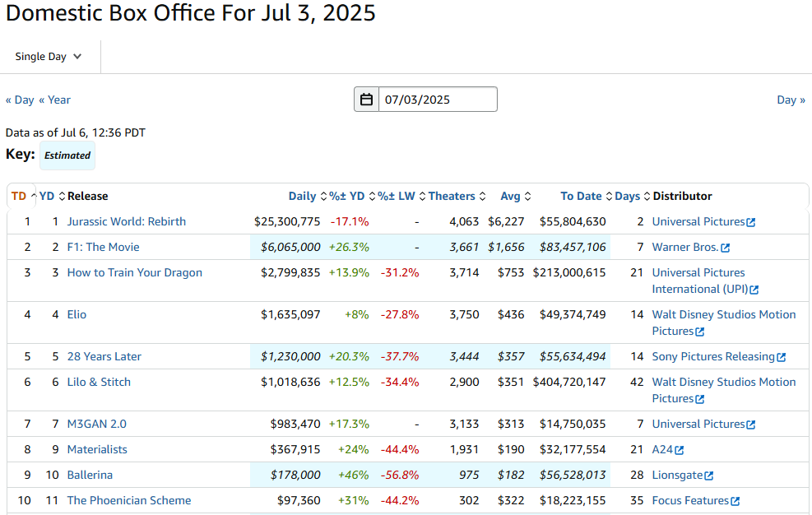Screen dimensions: 812x515
Task: Select the $25,300,775 daily gross cell
Action: tap(287, 222)
